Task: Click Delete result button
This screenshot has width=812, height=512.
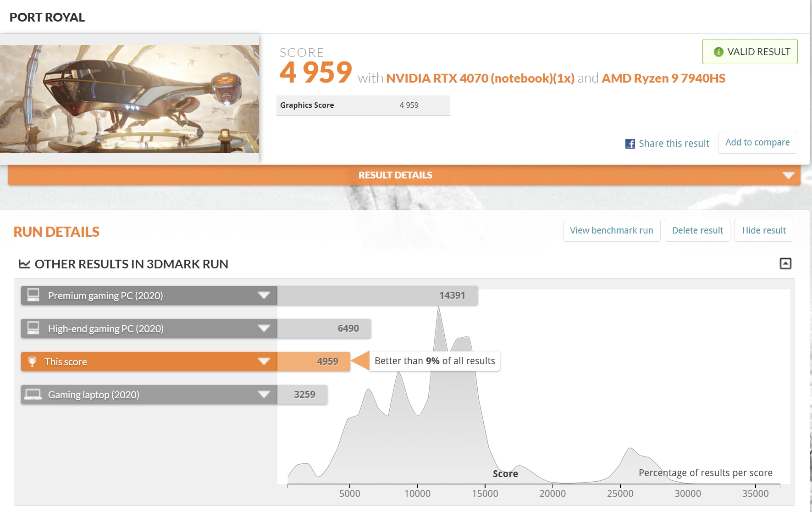Action: [x=697, y=230]
